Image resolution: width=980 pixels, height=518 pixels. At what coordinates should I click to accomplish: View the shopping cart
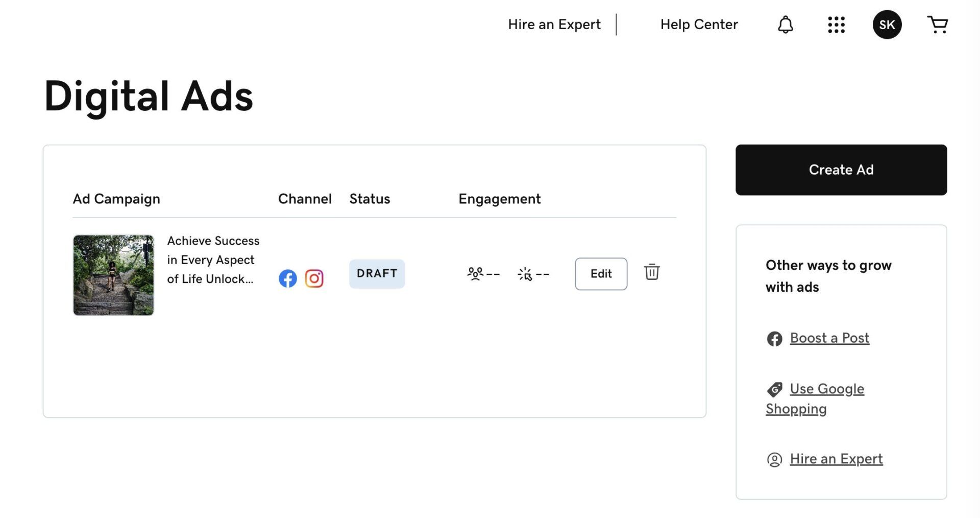click(x=937, y=25)
